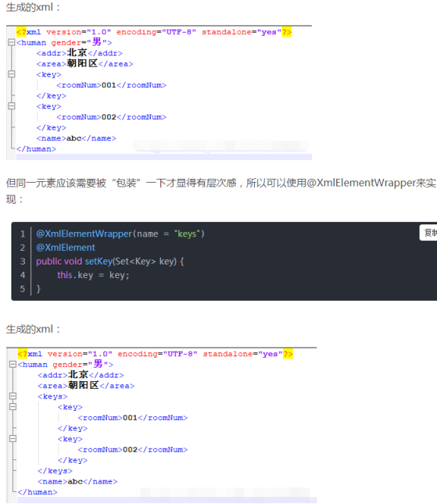437x504 pixels.
Task: Click the <?xml version declaration in the second XML snippet
Action: coord(155,354)
